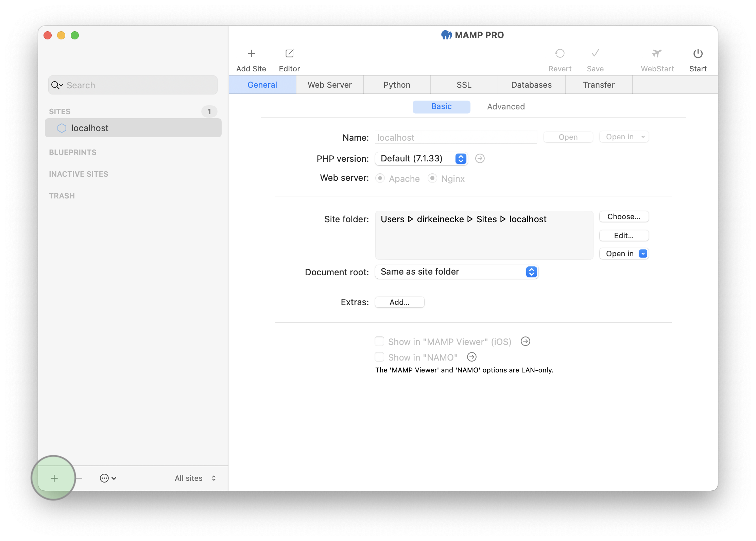
Task: Click the arrow icon next to PHP version
Action: [x=480, y=158]
